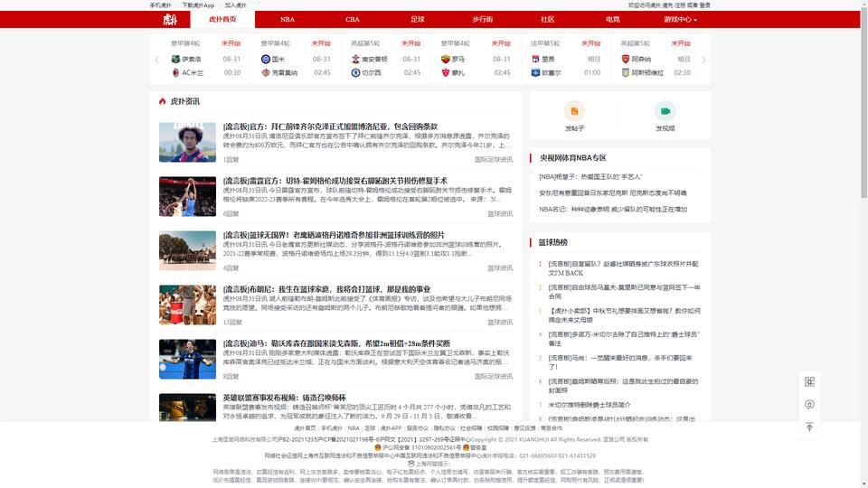868x488 pixels.
Task: Open the 篮球无国界 news headline
Action: tap(334, 235)
